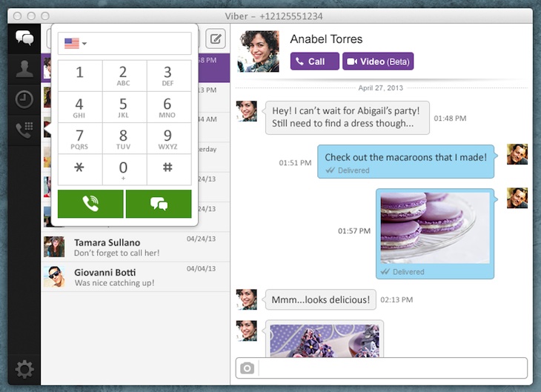Dial digit 6 MNO on the keypad
The width and height of the screenshot is (541, 392).
point(169,107)
